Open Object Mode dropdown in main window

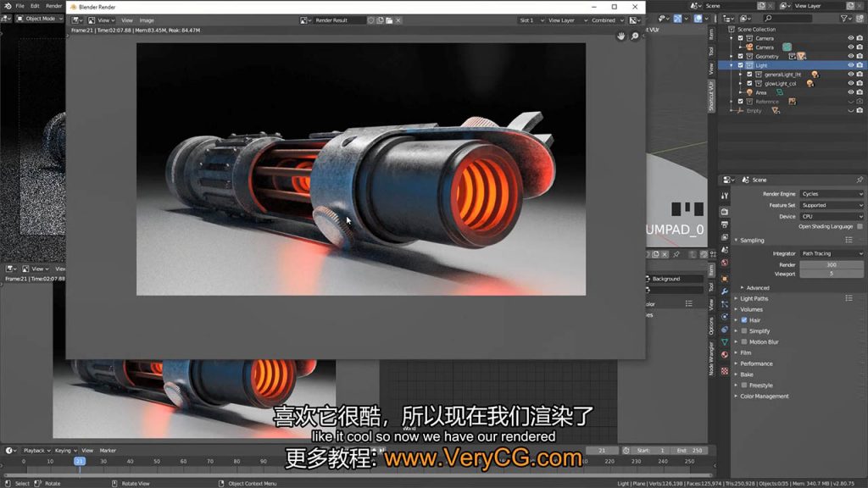point(39,19)
